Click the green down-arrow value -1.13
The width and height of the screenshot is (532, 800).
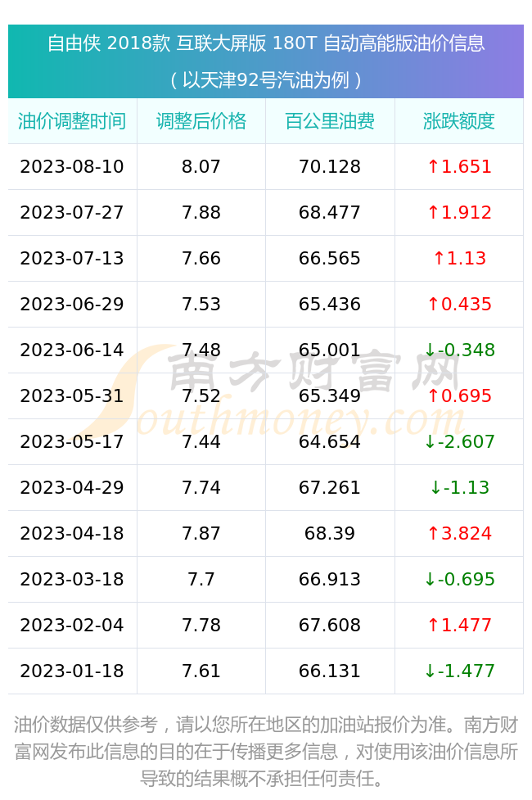tap(459, 488)
